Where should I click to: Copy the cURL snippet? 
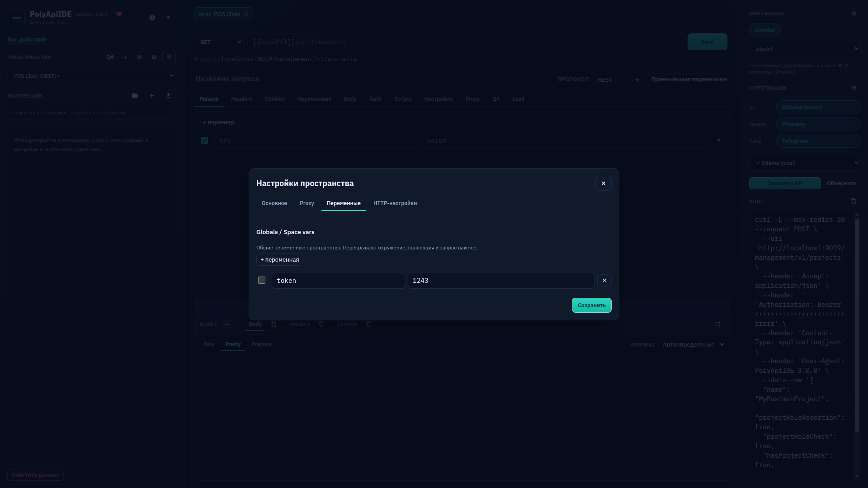coord(853,201)
